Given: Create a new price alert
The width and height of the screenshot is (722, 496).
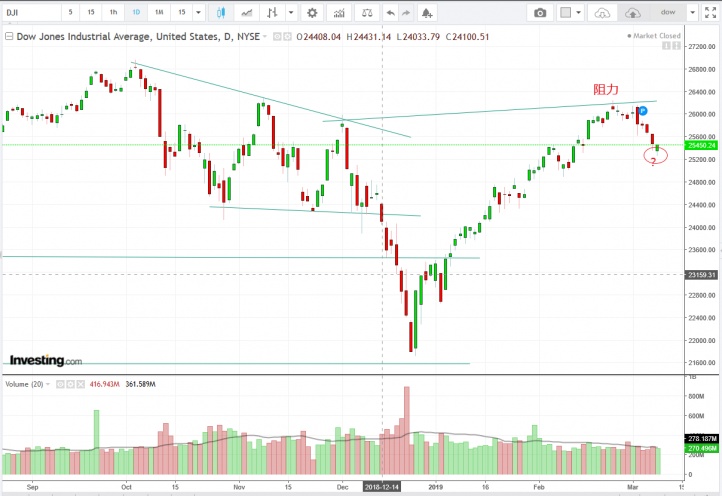Looking at the screenshot, I should pos(427,13).
